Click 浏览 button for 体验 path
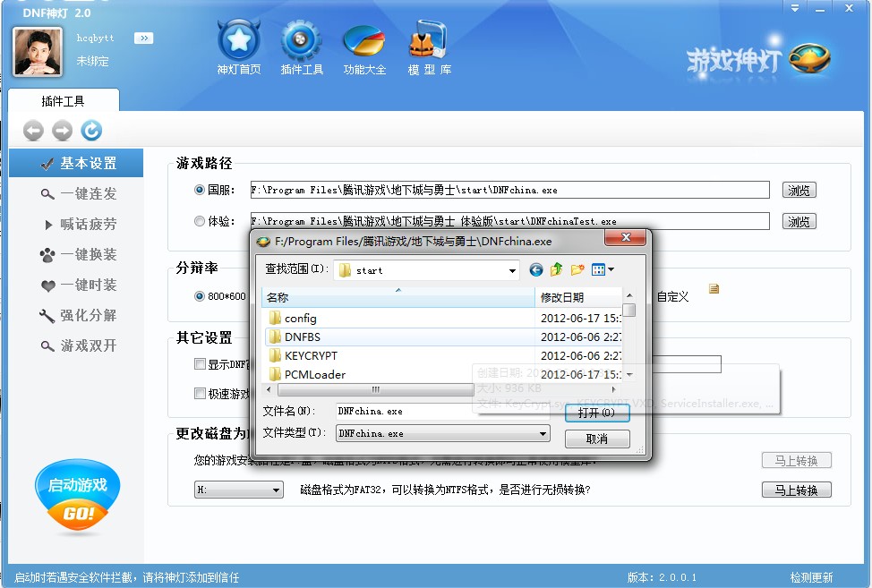This screenshot has height=588, width=872. pyautogui.click(x=799, y=221)
